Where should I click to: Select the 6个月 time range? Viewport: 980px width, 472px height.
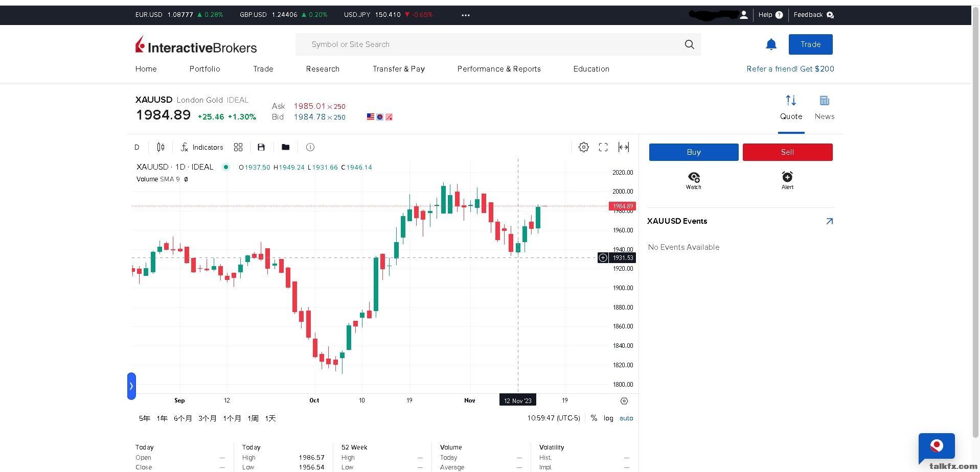183,418
